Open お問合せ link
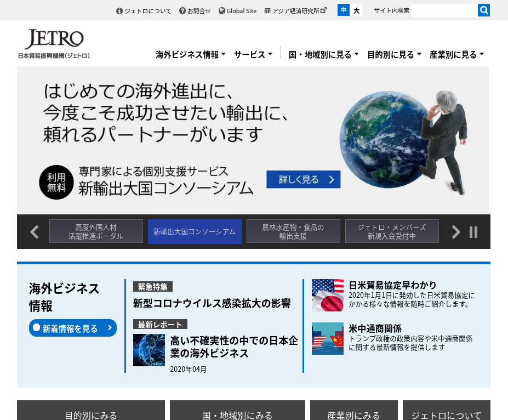This screenshot has height=420, width=508. 199,11
